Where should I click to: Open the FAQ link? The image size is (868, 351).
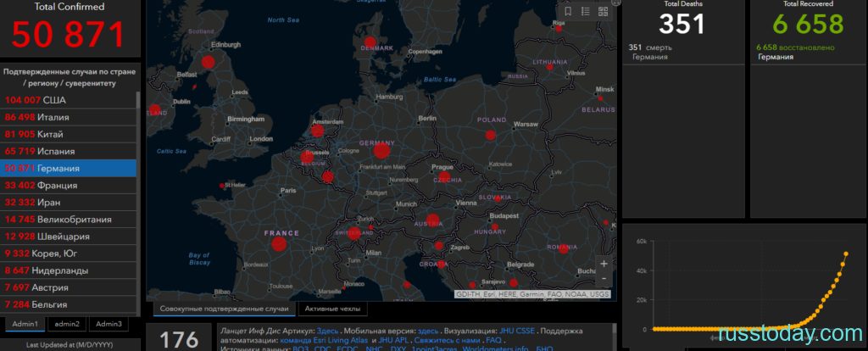493,340
